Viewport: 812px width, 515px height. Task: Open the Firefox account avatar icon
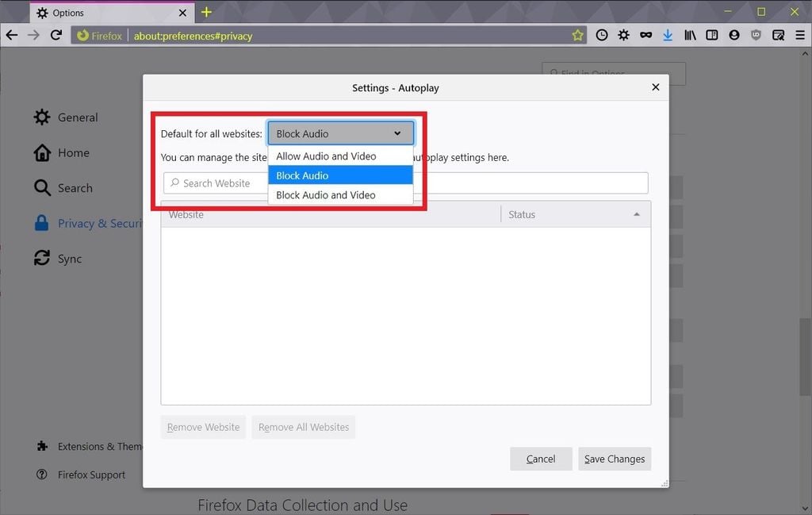coord(733,35)
